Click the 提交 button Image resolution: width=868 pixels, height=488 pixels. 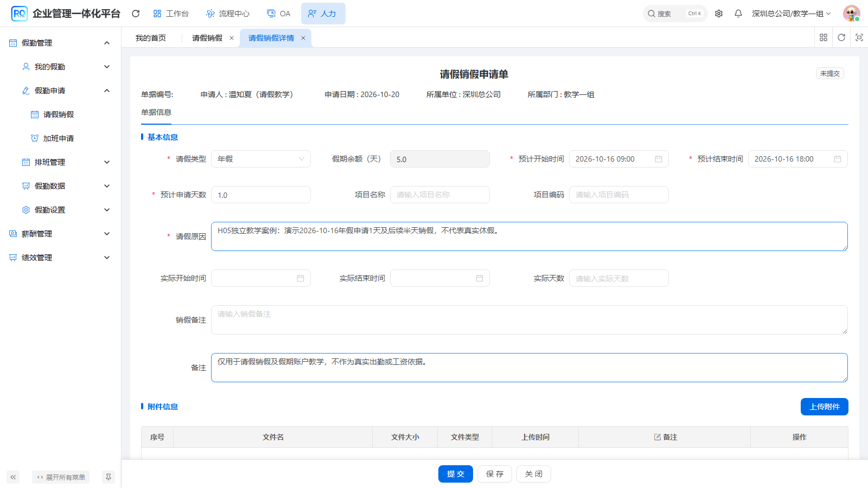456,474
